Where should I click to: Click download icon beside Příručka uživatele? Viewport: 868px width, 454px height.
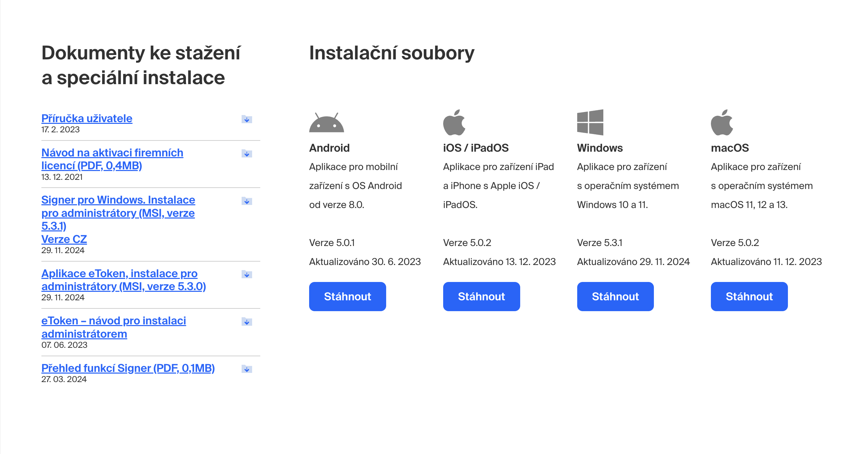click(247, 119)
